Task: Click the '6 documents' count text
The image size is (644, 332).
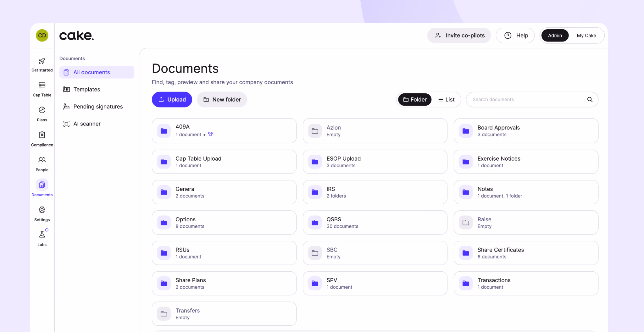Action: pyautogui.click(x=492, y=257)
